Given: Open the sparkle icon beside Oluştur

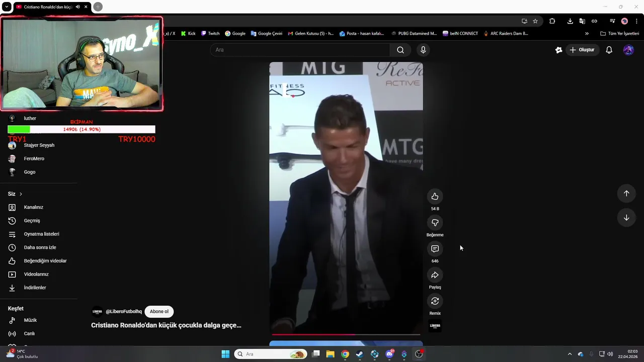Looking at the screenshot, I should 558,50.
